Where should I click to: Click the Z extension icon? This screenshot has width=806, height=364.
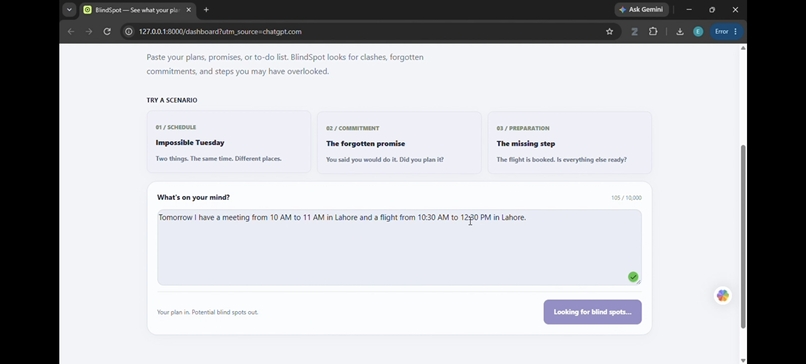pyautogui.click(x=634, y=31)
